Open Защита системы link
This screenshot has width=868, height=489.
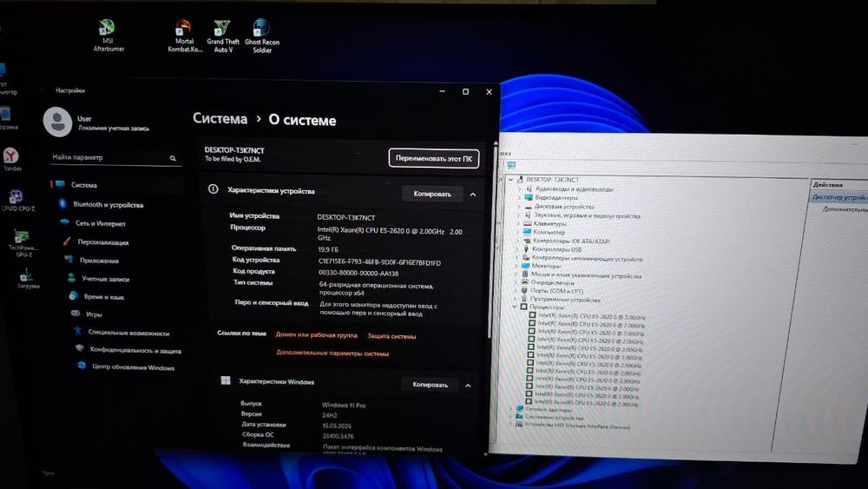[x=391, y=336]
